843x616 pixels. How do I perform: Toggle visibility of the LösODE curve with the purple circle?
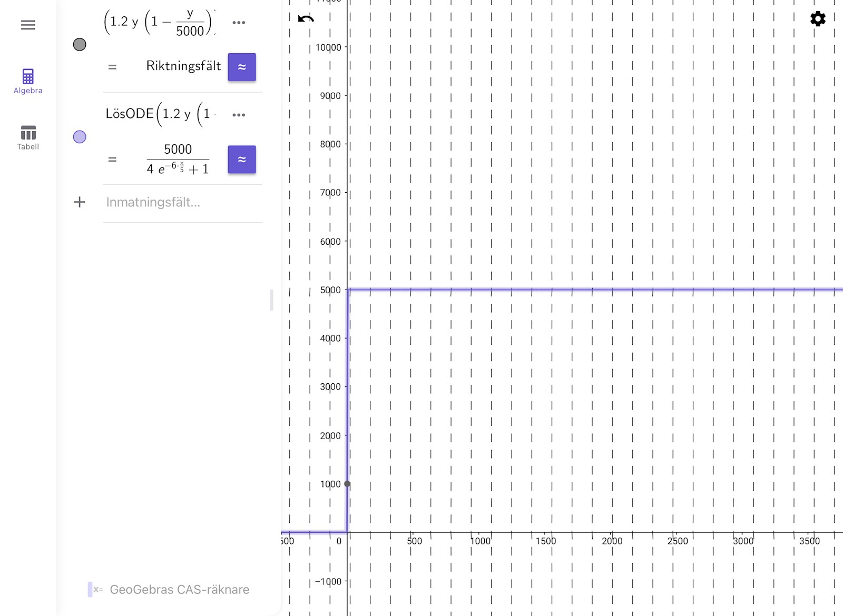[80, 137]
